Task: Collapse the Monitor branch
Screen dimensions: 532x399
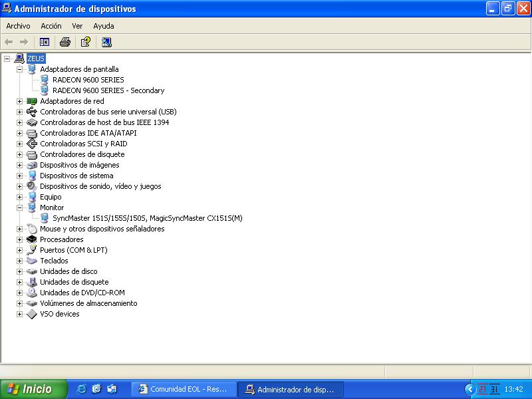Action: pyautogui.click(x=20, y=207)
